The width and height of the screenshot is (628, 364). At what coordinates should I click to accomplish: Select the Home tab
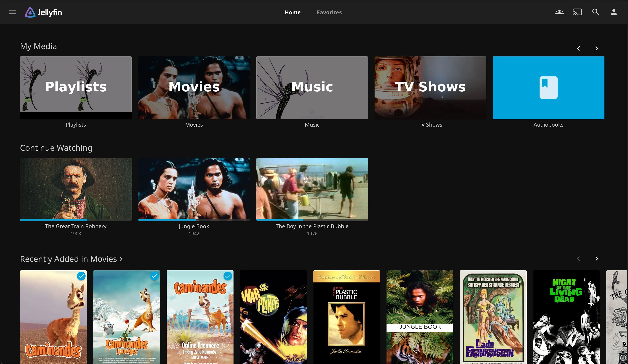293,12
